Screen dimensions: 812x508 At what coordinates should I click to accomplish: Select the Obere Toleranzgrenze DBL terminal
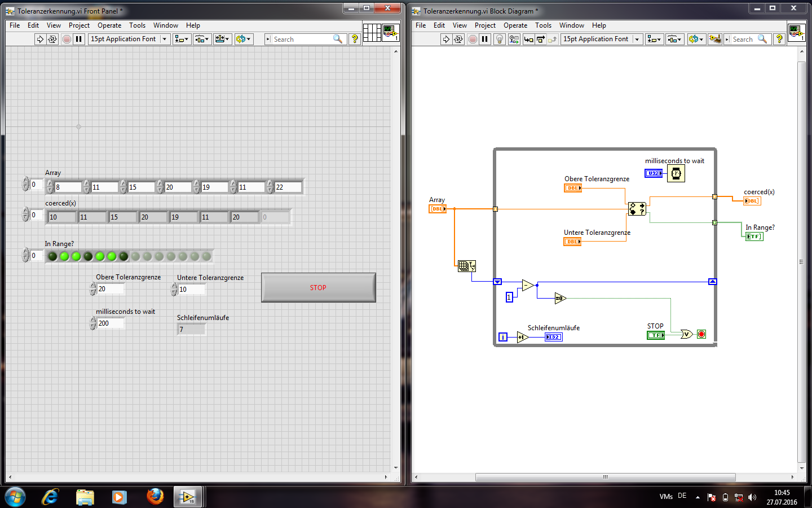(x=573, y=188)
